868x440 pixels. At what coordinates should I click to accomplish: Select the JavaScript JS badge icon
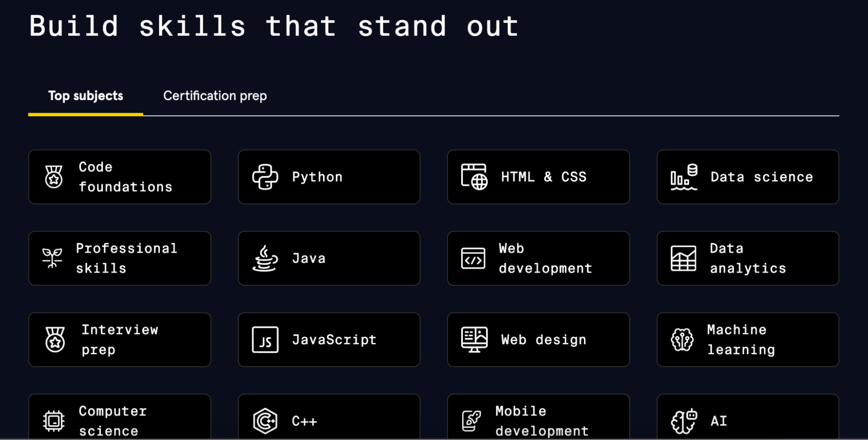(265, 340)
